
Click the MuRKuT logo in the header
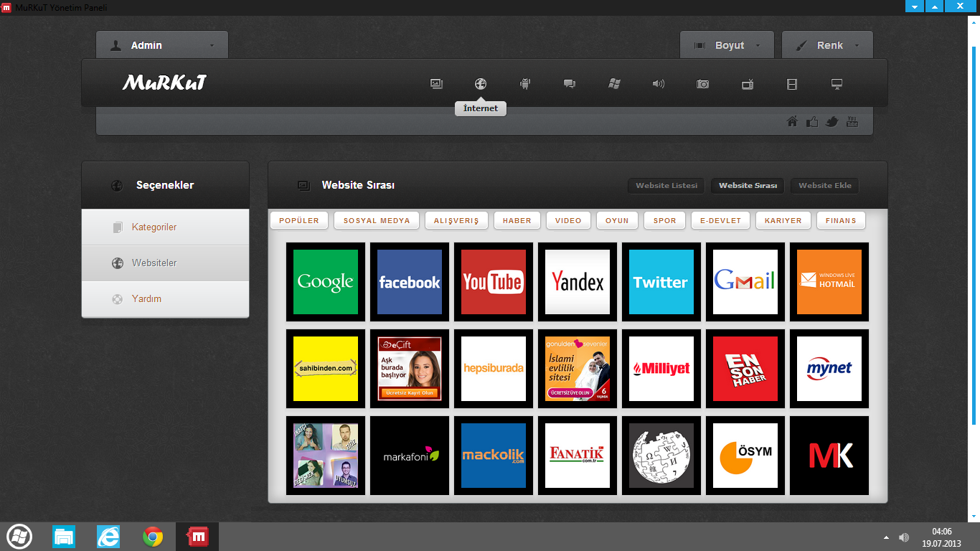click(164, 83)
